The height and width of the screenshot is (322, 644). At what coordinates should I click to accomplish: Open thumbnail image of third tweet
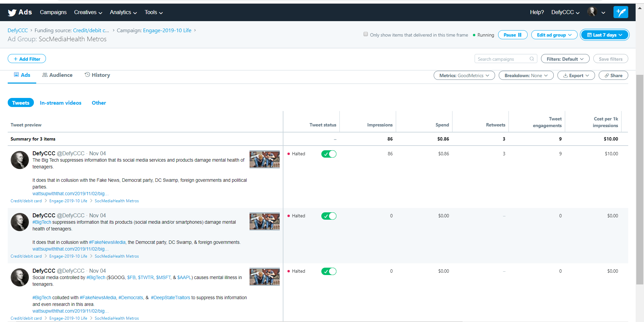coord(264,276)
